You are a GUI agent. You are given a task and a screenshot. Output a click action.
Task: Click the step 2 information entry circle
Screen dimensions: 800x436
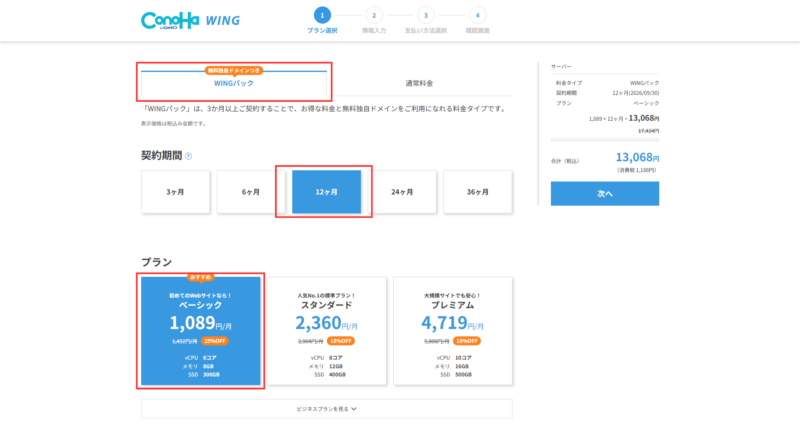pos(373,15)
